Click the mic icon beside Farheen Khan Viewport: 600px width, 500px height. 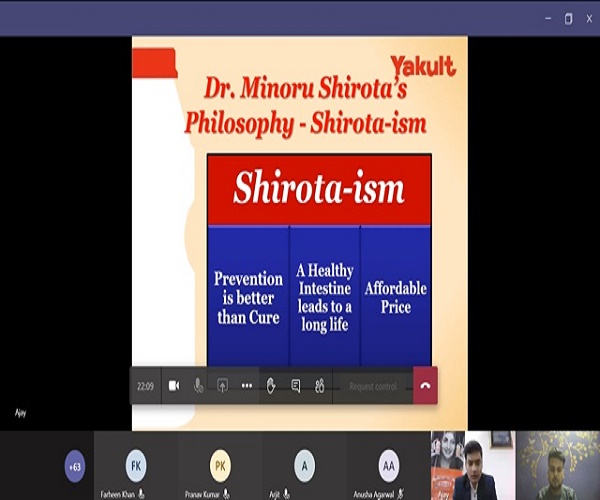pos(142,494)
